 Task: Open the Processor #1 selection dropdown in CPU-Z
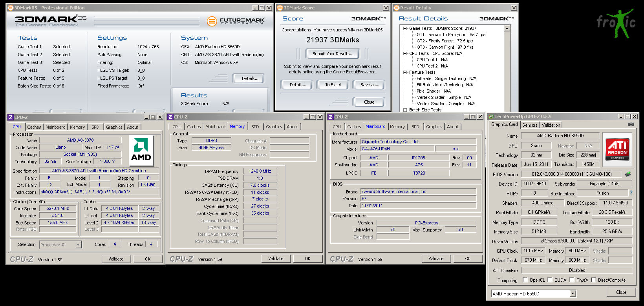78,245
